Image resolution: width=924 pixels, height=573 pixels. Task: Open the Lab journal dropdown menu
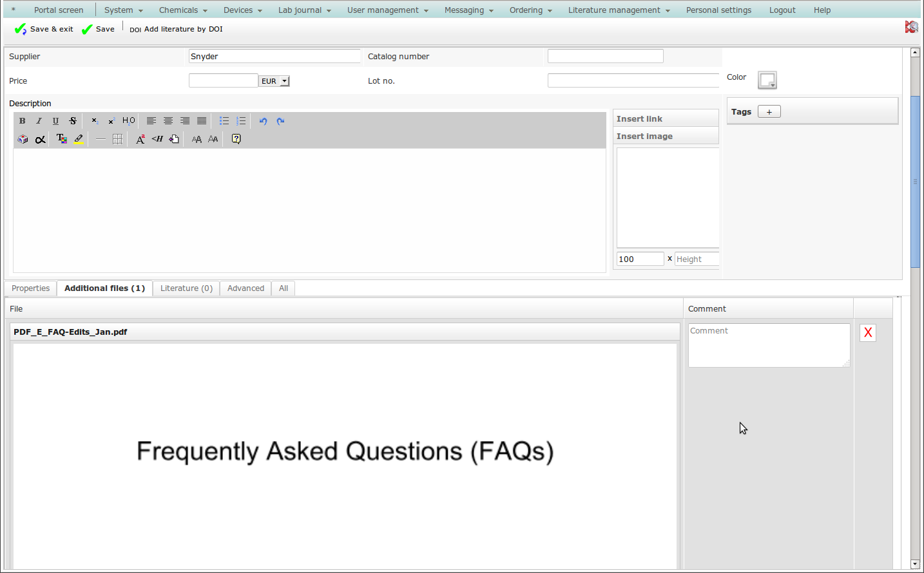pyautogui.click(x=304, y=10)
